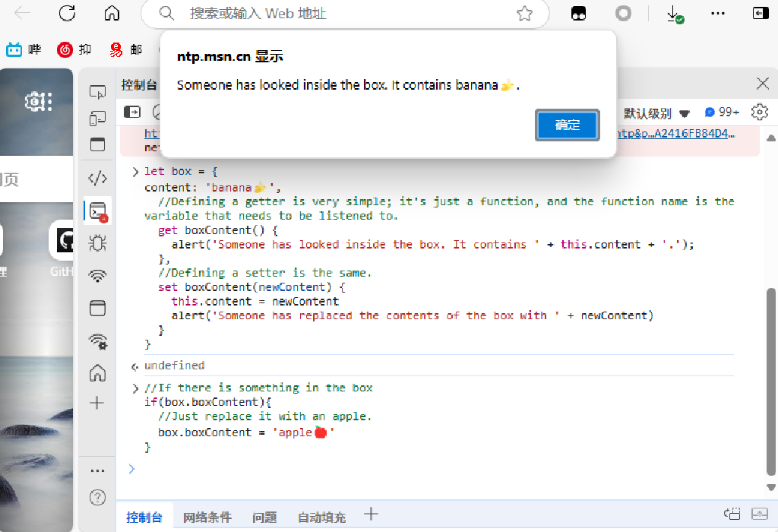The image size is (778, 532).
Task: Click the 'set boxContent(newContent) {' code line
Action: (x=251, y=287)
